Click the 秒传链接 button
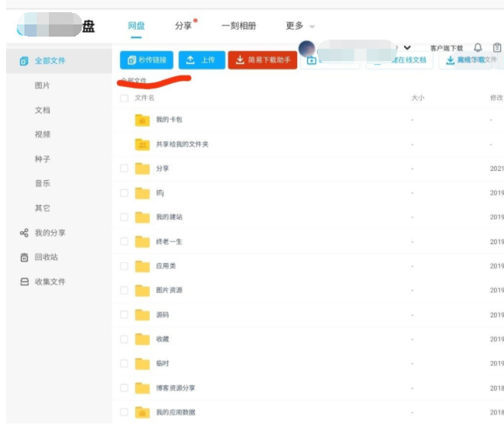The width and height of the screenshot is (504, 428). 147,60
